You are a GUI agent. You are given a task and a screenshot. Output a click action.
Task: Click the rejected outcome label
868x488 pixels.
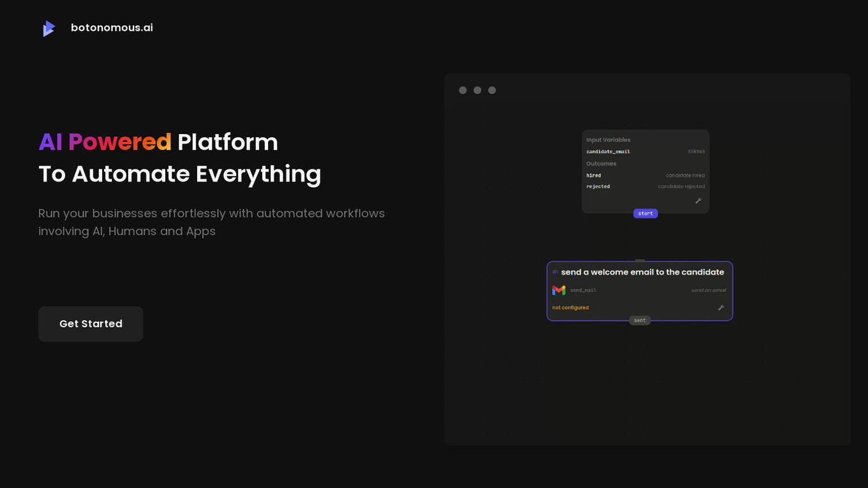(x=598, y=187)
